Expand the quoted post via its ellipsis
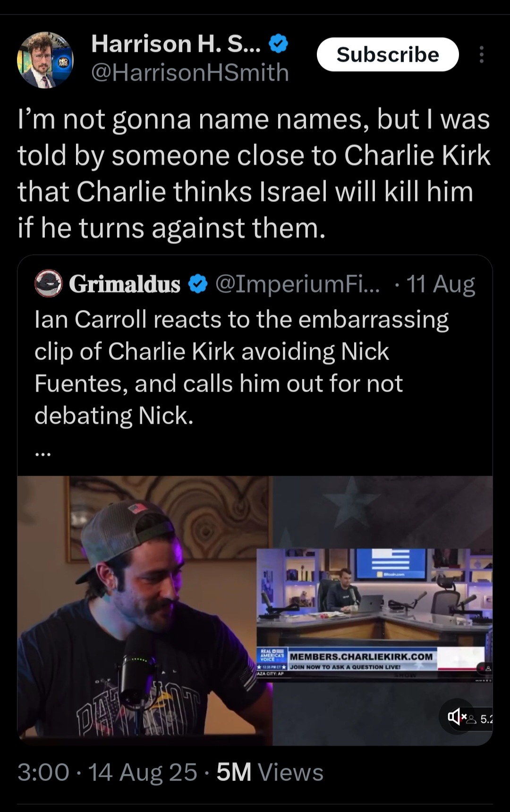This screenshot has width=510, height=812. [42, 453]
